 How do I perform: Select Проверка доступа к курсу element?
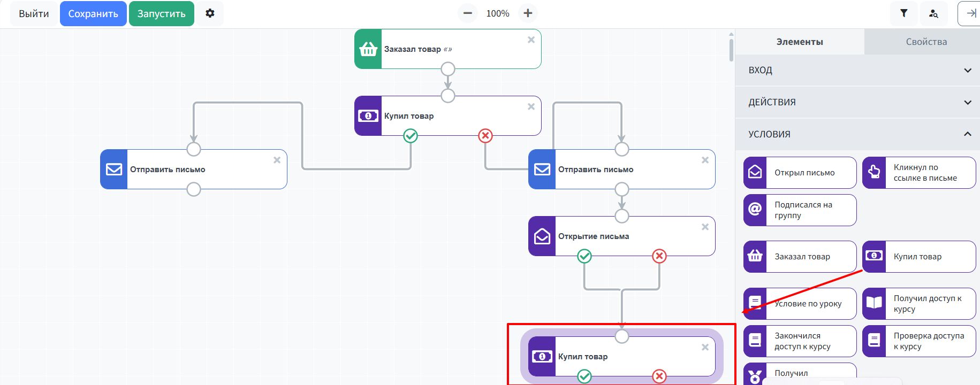point(919,341)
